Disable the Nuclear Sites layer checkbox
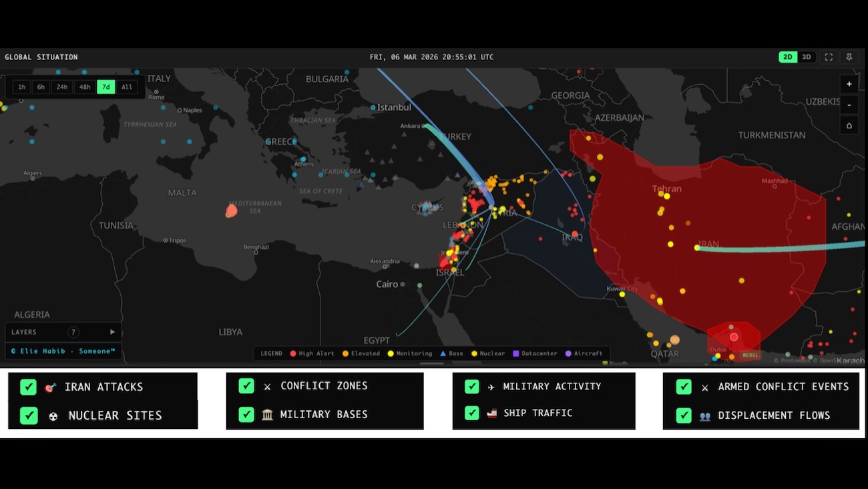The image size is (868, 489). pyautogui.click(x=28, y=416)
